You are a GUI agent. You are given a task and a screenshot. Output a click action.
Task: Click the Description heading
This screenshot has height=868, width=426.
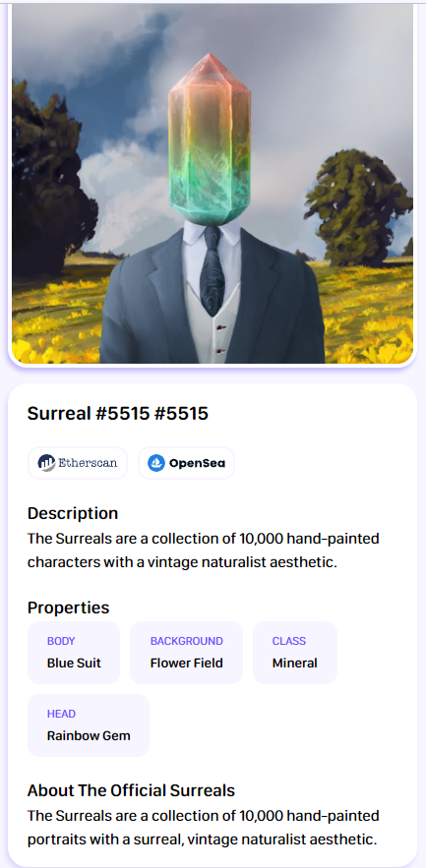[x=73, y=513]
